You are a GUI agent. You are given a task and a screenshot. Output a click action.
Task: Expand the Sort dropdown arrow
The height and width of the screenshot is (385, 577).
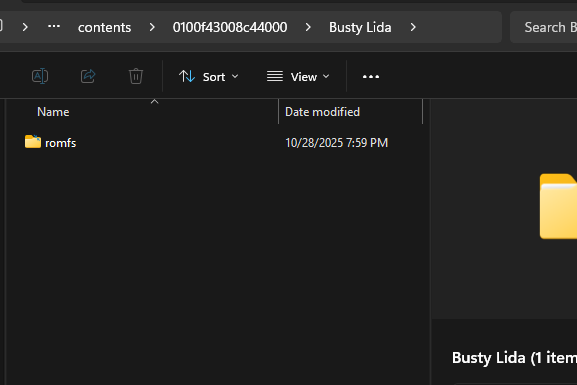pyautogui.click(x=235, y=76)
